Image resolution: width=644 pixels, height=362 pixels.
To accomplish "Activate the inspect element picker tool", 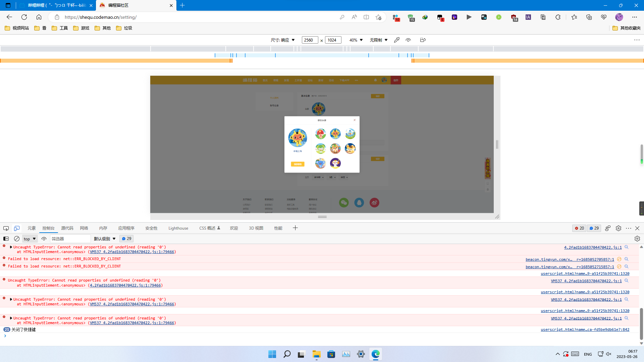I will click(x=6, y=228).
